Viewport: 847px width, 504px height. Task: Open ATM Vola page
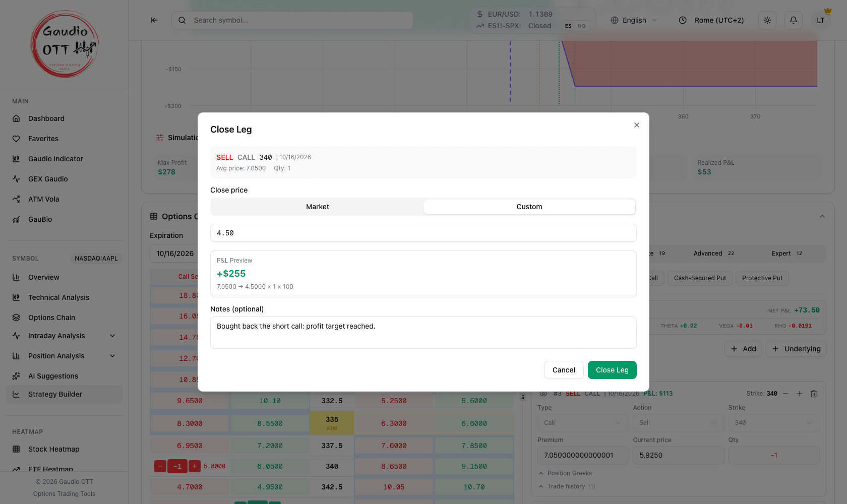point(64,199)
